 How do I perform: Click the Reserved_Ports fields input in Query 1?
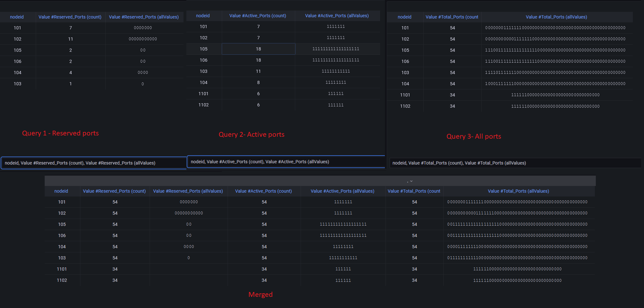94,163
